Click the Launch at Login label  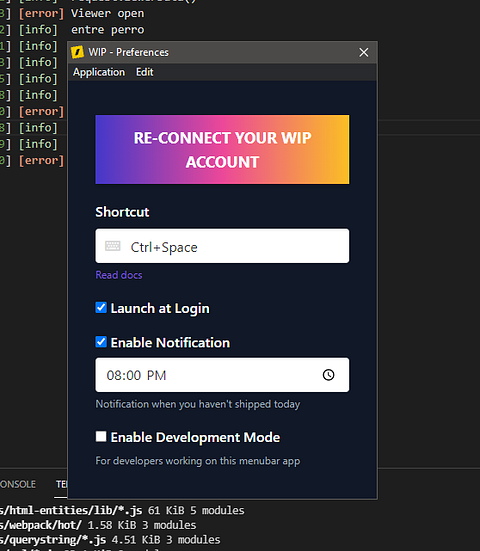click(160, 308)
